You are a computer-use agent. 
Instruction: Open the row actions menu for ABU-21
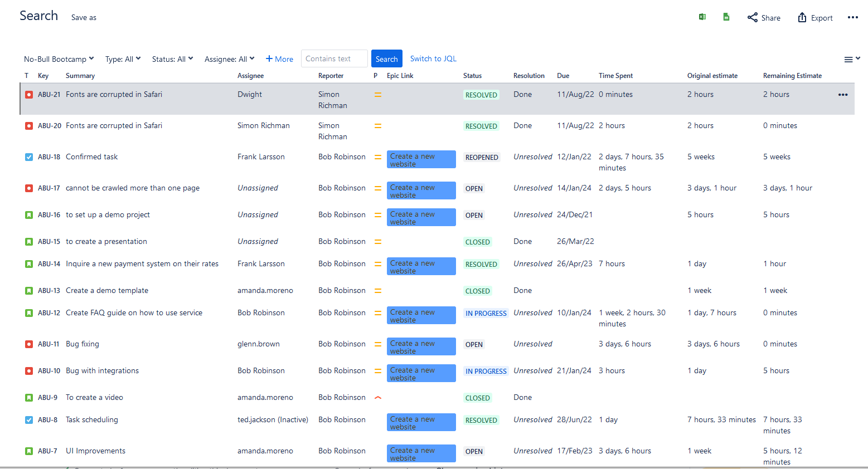pyautogui.click(x=843, y=95)
